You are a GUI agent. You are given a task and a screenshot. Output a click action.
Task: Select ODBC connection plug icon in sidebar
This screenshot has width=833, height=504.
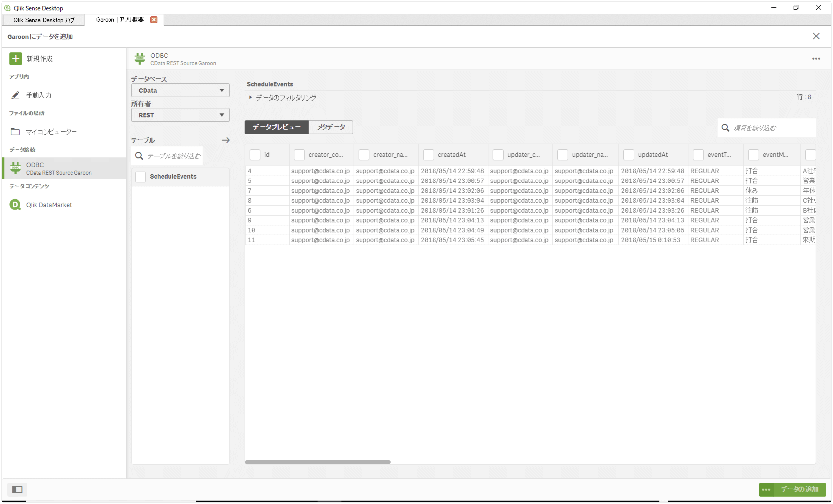click(15, 168)
